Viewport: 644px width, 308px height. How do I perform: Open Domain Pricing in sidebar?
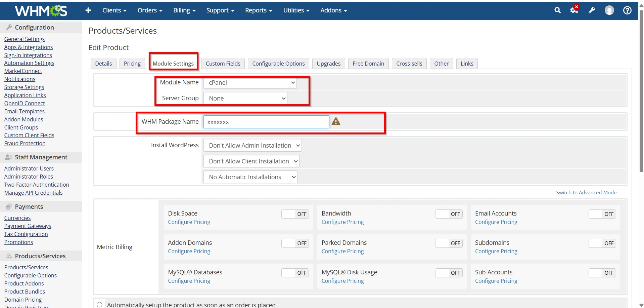pyautogui.click(x=23, y=300)
